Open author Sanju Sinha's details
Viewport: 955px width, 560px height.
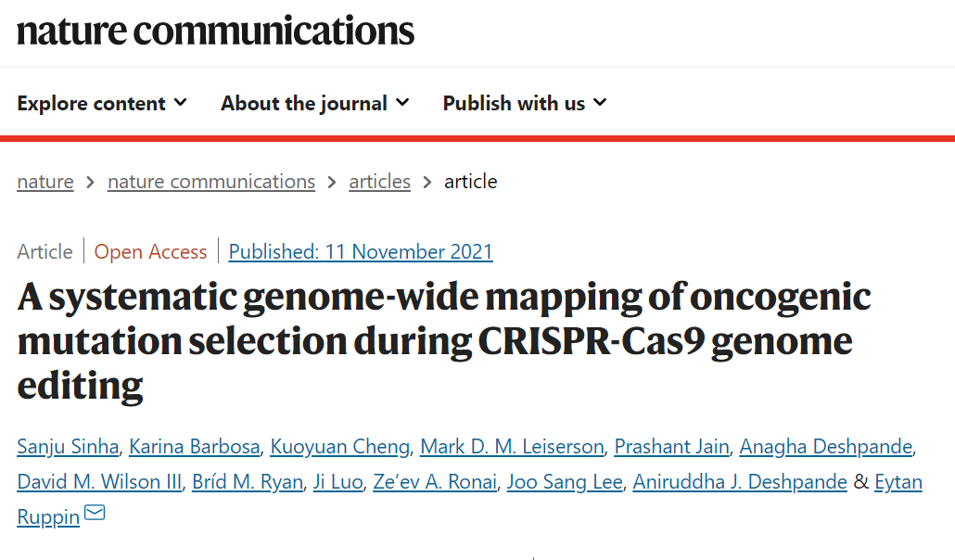[x=68, y=447]
